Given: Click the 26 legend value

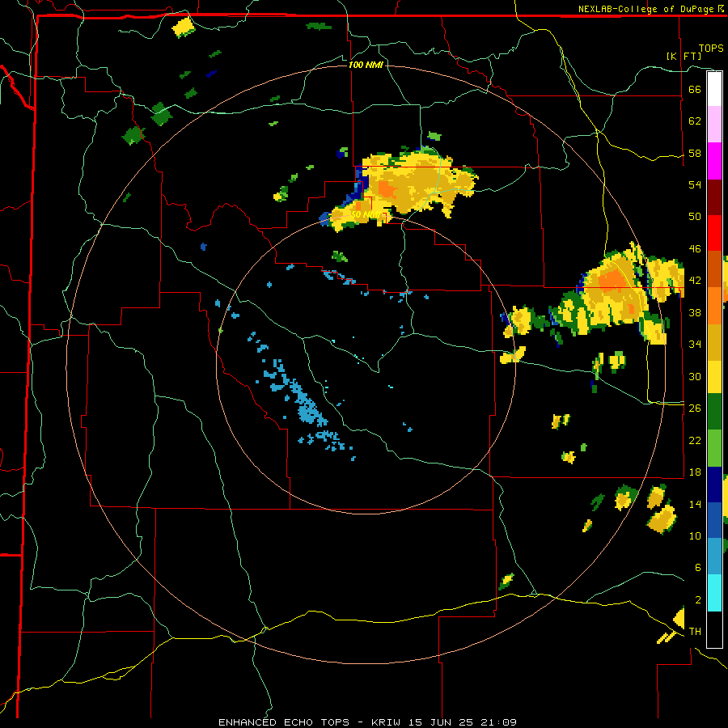Looking at the screenshot, I should pos(695,408).
